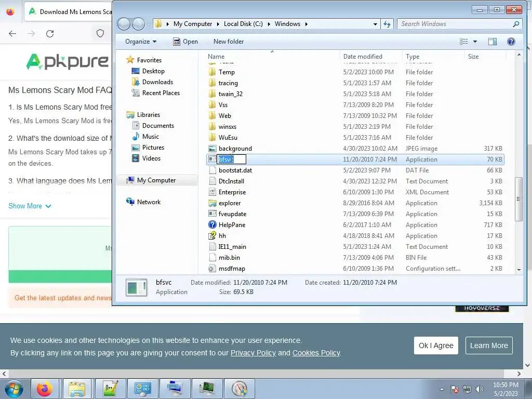
Task: Toggle the preview pane icon
Action: click(x=493, y=42)
